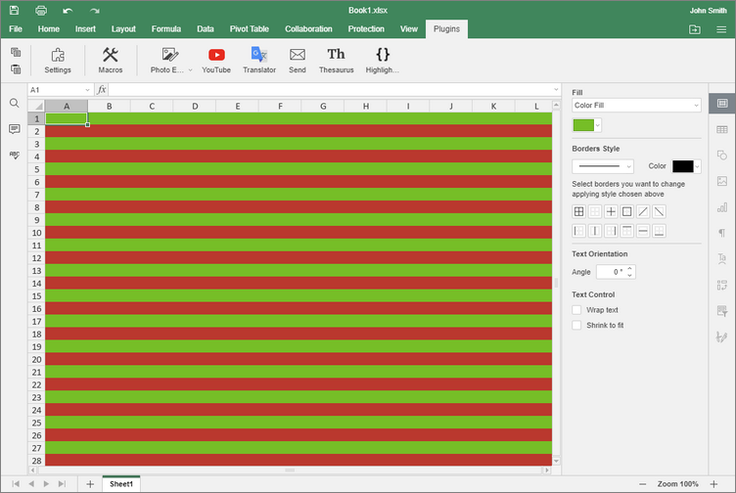Open cell settings in right sidebar
The height and width of the screenshot is (493, 736).
click(722, 103)
